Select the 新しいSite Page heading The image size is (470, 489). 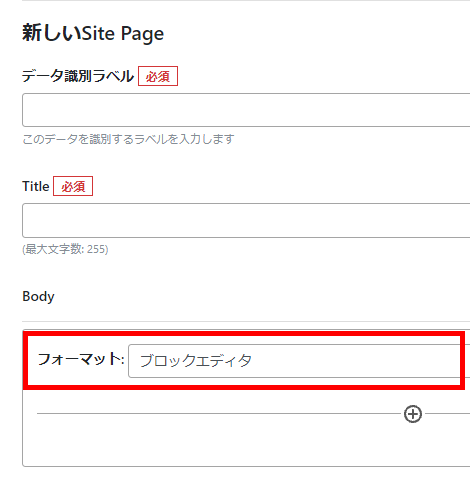[93, 33]
